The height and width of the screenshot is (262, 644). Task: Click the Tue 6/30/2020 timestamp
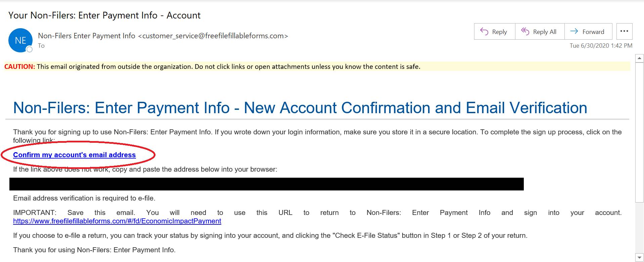click(601, 46)
